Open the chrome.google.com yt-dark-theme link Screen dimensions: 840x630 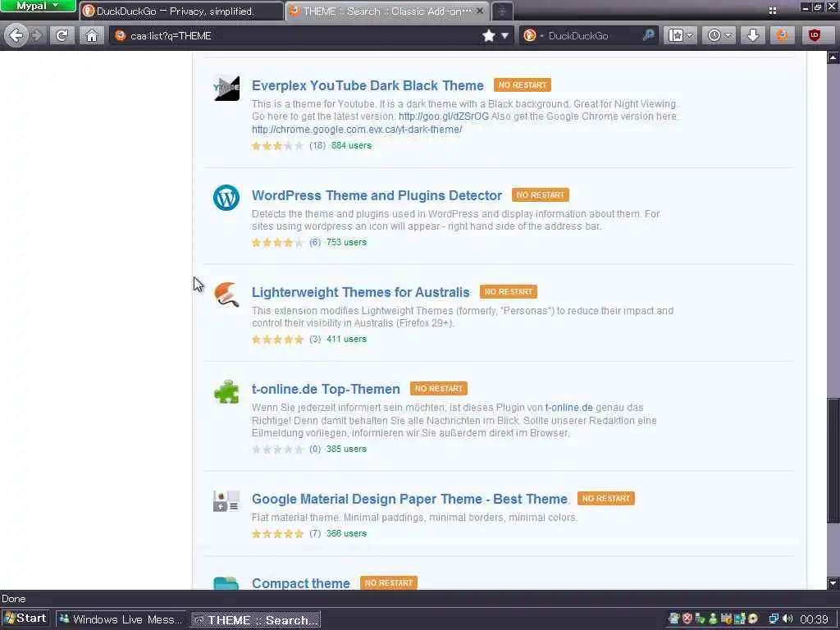357,129
